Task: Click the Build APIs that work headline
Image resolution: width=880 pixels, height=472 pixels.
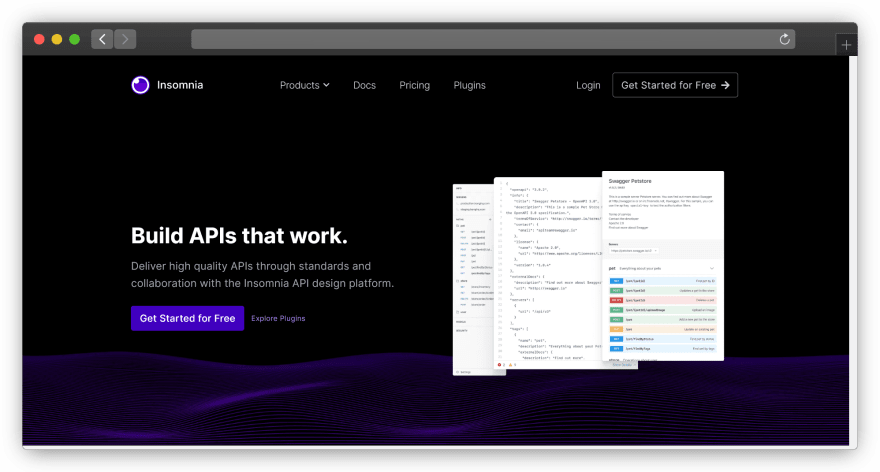Action: coord(239,236)
